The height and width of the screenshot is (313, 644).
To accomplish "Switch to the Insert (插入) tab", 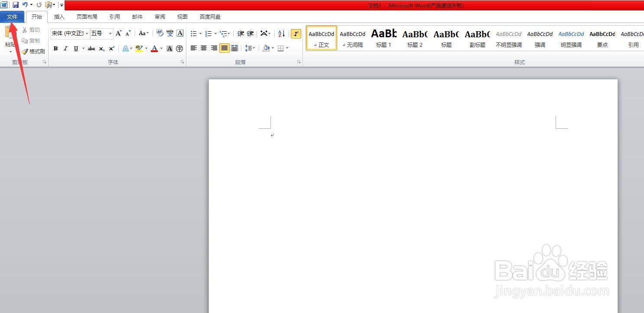I will (59, 17).
